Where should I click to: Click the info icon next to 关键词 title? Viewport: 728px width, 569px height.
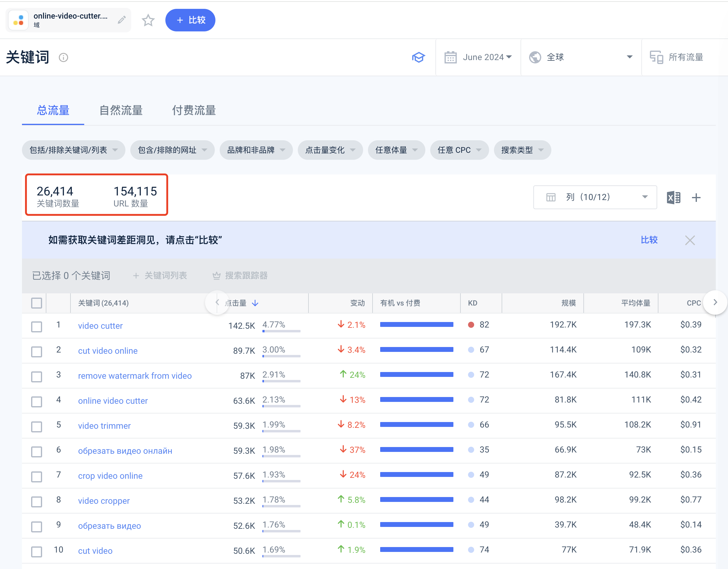point(63,58)
